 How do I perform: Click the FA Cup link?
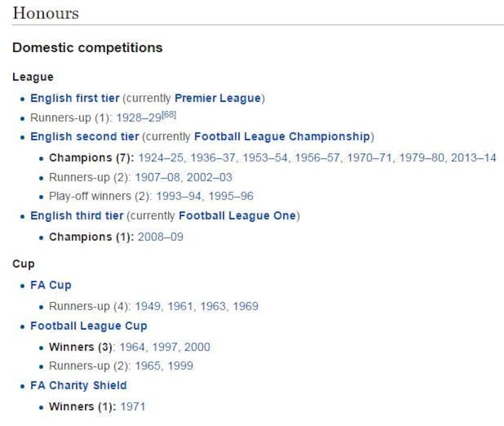click(50, 285)
